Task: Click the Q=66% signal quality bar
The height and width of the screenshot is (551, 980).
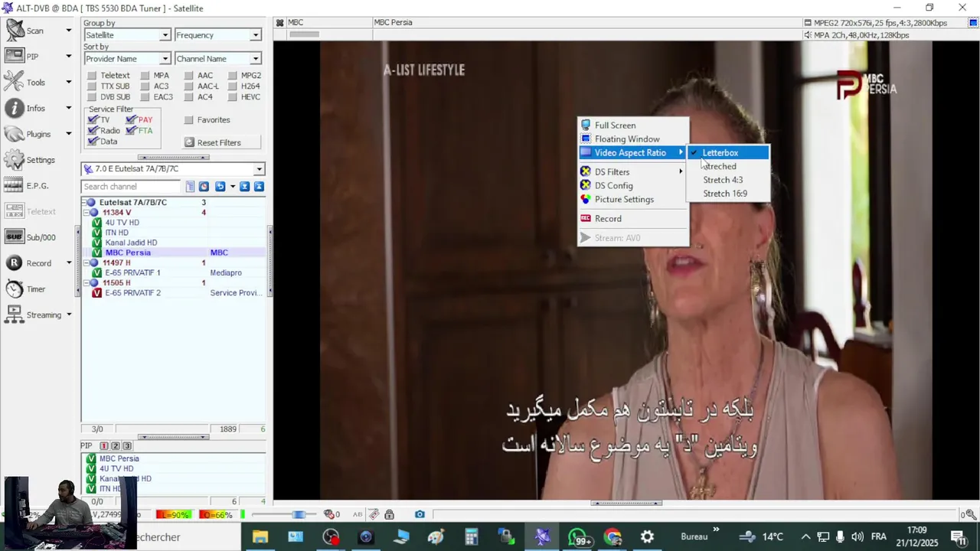Action: point(216,515)
